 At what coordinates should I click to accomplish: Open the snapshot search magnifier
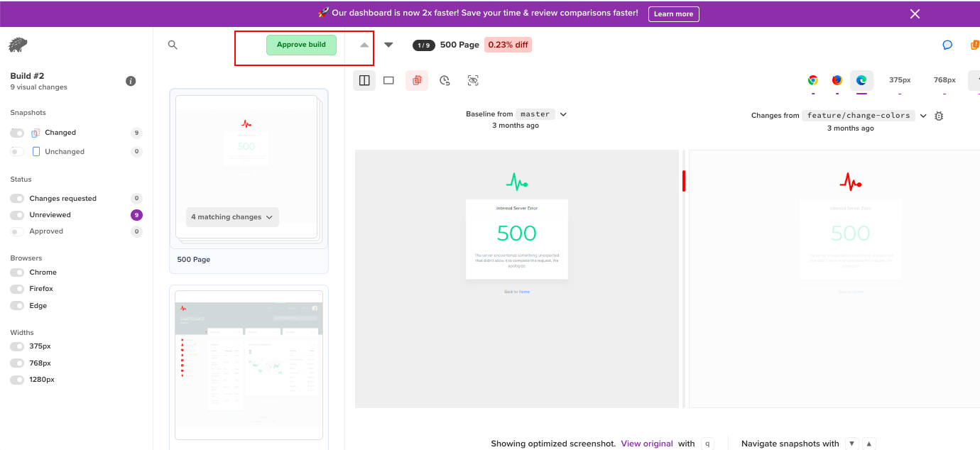click(x=172, y=45)
